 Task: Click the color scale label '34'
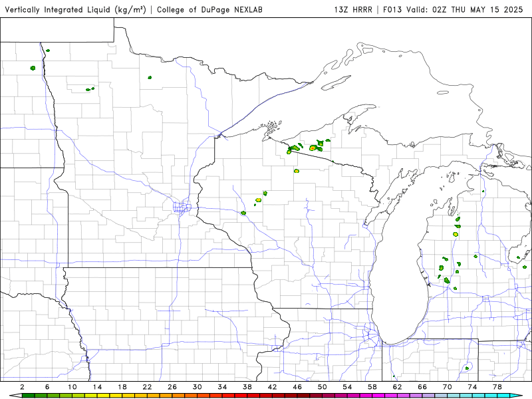(x=222, y=387)
